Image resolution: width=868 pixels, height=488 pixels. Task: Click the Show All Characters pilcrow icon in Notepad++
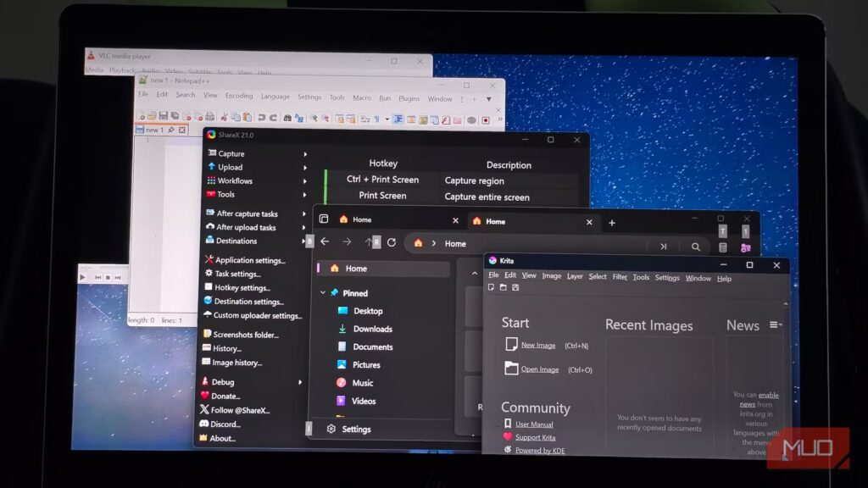[x=377, y=119]
